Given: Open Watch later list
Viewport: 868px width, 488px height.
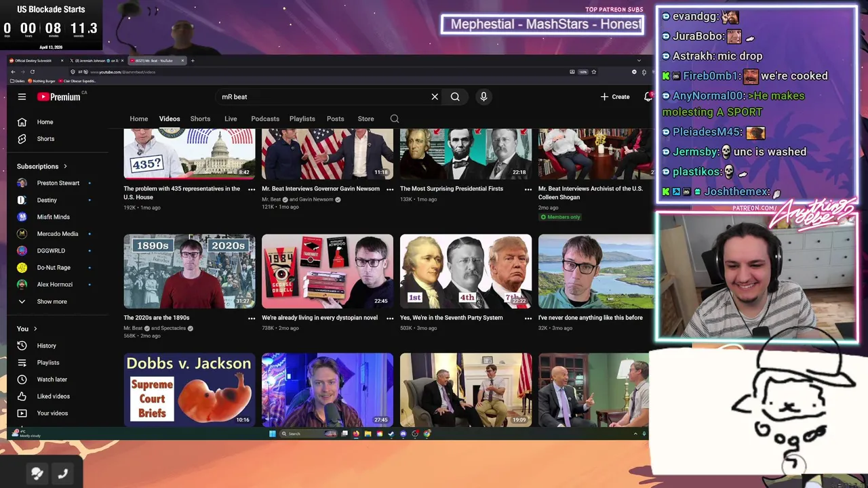Looking at the screenshot, I should [52, 380].
